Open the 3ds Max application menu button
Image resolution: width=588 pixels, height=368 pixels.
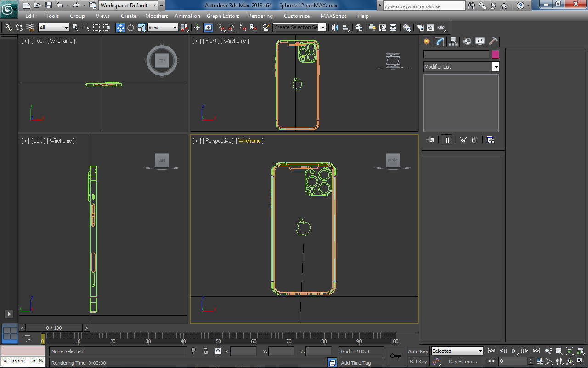[9, 9]
